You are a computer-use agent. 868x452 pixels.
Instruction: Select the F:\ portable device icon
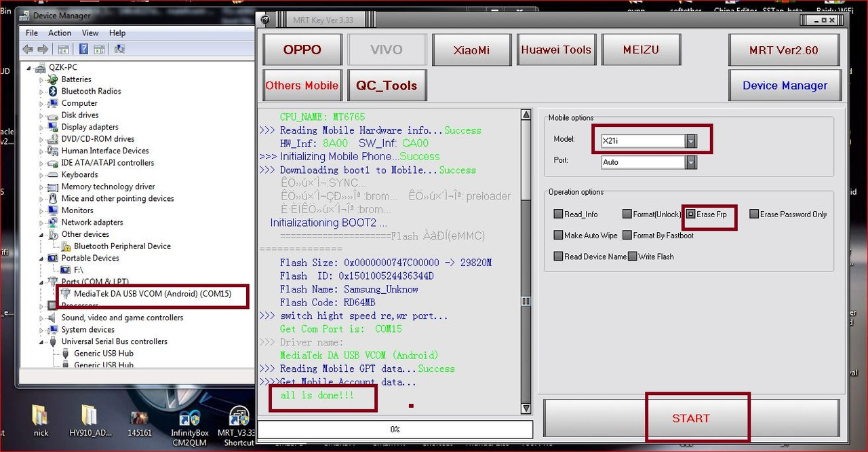66,270
